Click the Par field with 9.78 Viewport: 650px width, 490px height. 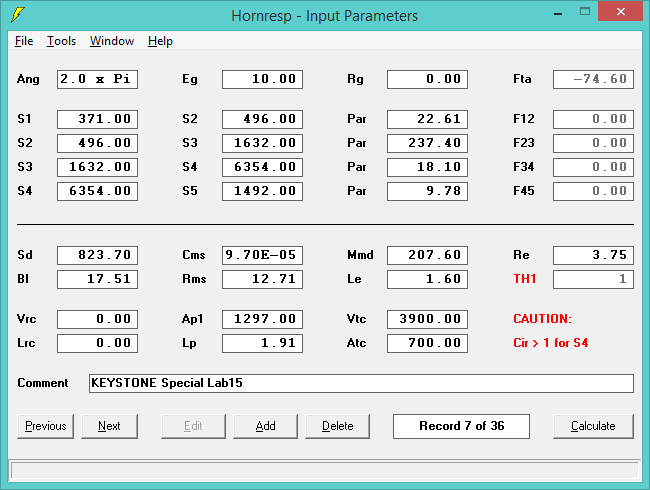click(x=427, y=191)
